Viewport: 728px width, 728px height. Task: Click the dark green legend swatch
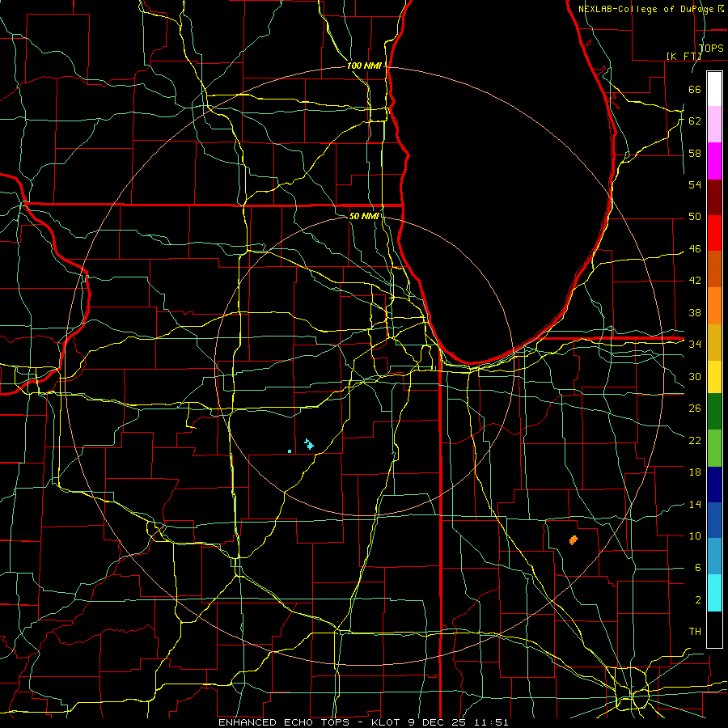(714, 412)
